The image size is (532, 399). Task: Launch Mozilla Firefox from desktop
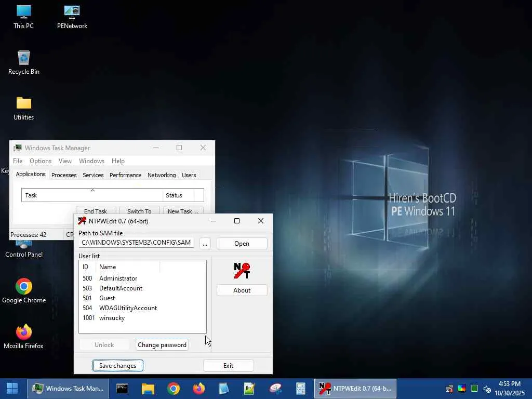click(x=24, y=337)
